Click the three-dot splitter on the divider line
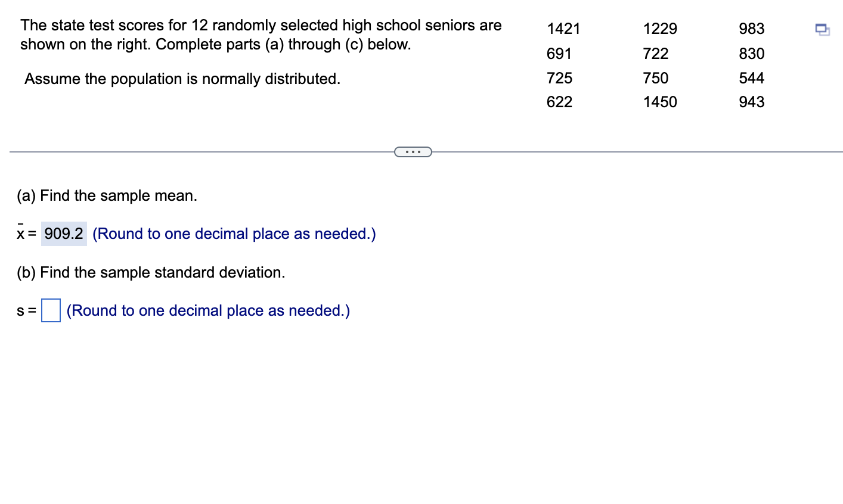The height and width of the screenshot is (504, 843). (x=413, y=152)
